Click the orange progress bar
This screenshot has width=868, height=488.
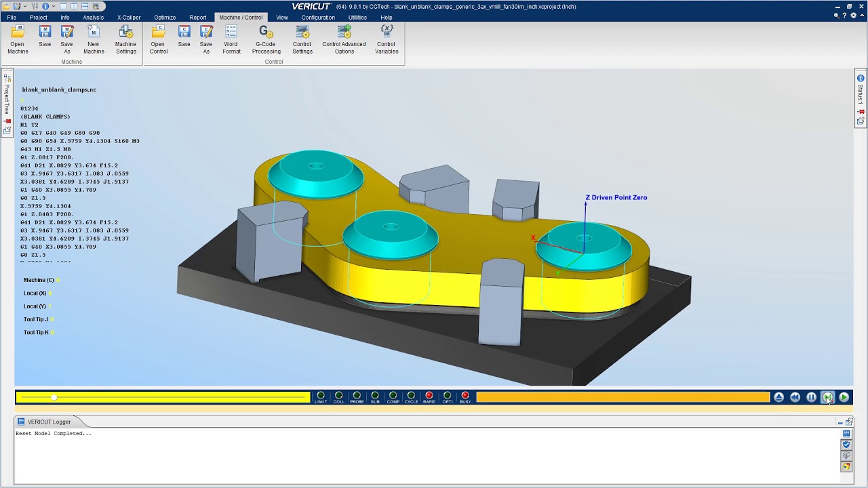pos(623,397)
